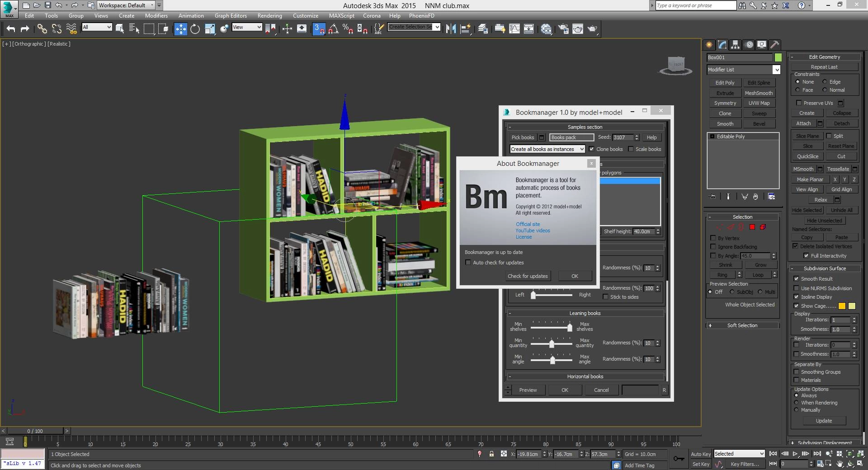This screenshot has height=470, width=868.
Task: Select the Manually update option
Action: 797,410
